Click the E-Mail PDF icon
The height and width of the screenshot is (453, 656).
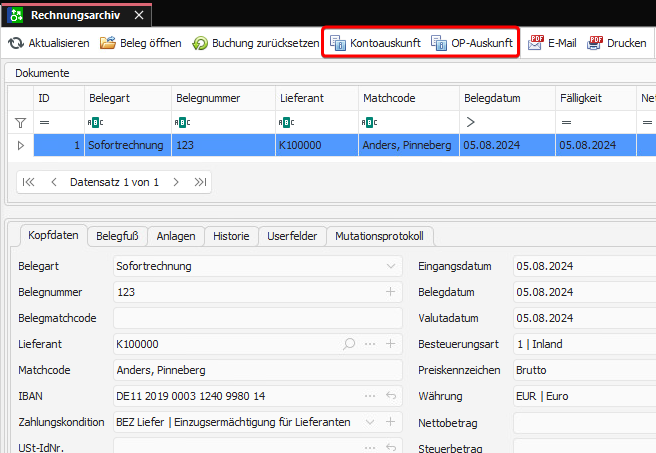tap(536, 43)
